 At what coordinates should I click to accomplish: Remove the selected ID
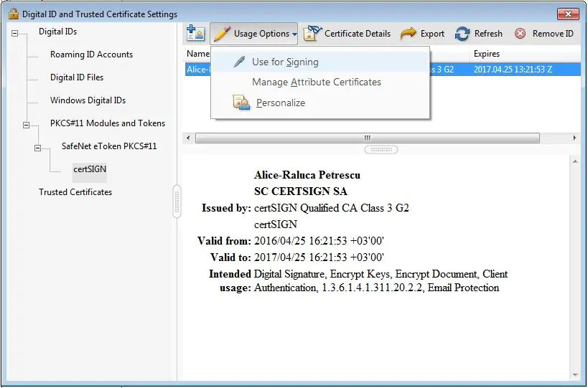(x=543, y=34)
